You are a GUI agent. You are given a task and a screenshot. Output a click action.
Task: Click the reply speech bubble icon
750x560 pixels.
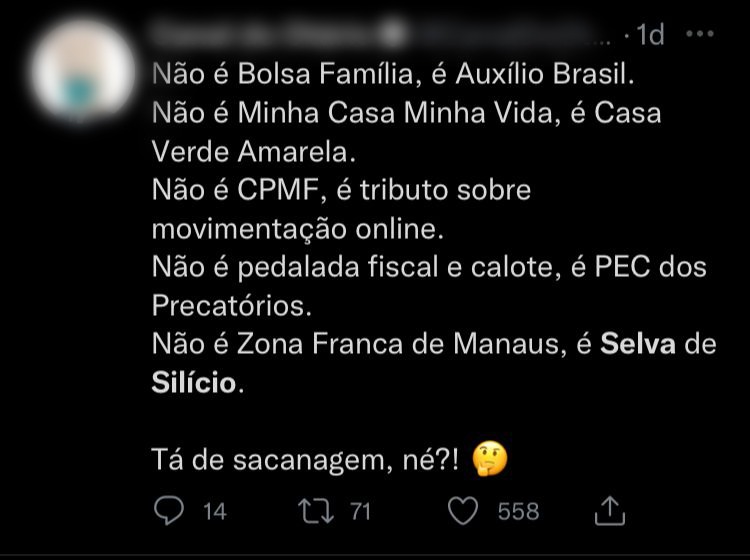point(170,511)
